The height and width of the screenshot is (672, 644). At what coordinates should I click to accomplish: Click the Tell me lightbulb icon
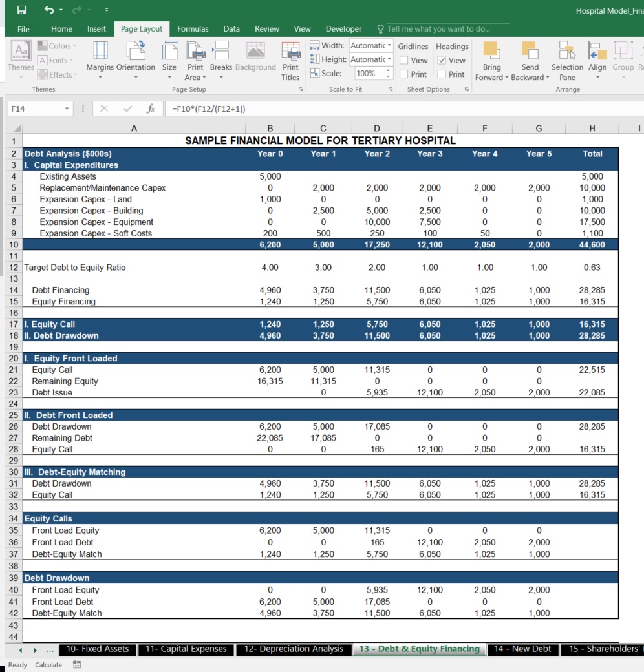pos(380,29)
